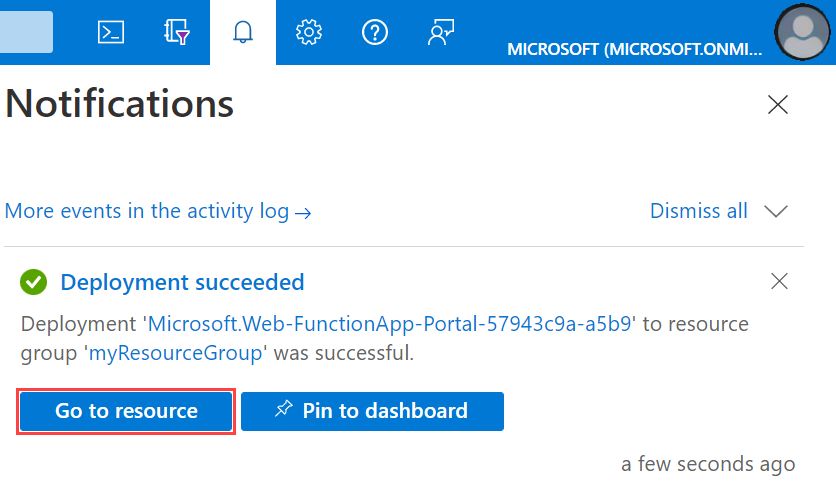The width and height of the screenshot is (836, 489).
Task: Close the Notifications panel
Action: pos(778,105)
